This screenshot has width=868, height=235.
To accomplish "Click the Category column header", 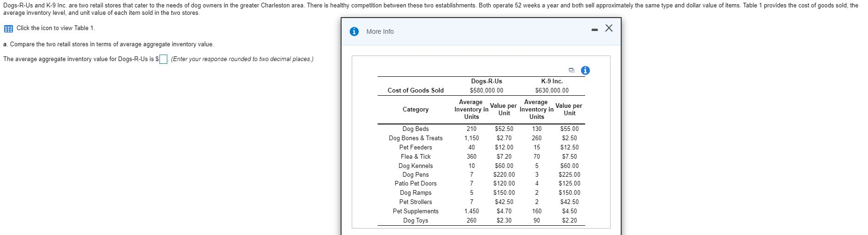I will [x=416, y=110].
